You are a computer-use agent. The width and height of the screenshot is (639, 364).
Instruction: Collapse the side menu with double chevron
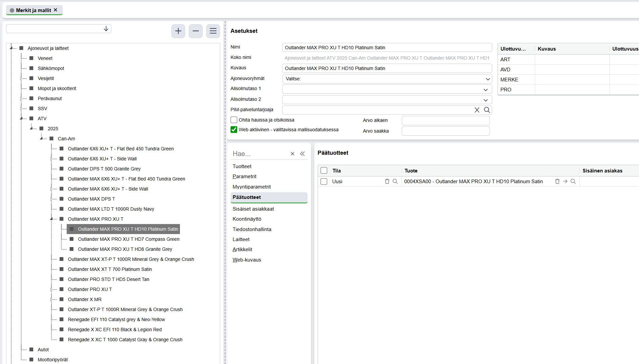[302, 154]
